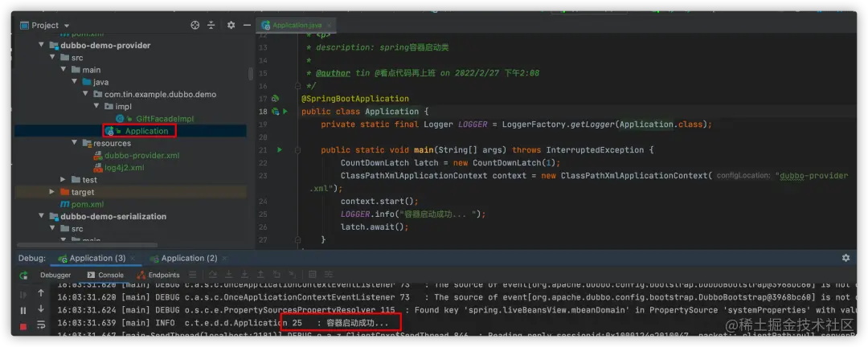The image size is (868, 347).
Task: Collapse com.tin.example.dubbo.demo package
Action: pyautogui.click(x=85, y=94)
